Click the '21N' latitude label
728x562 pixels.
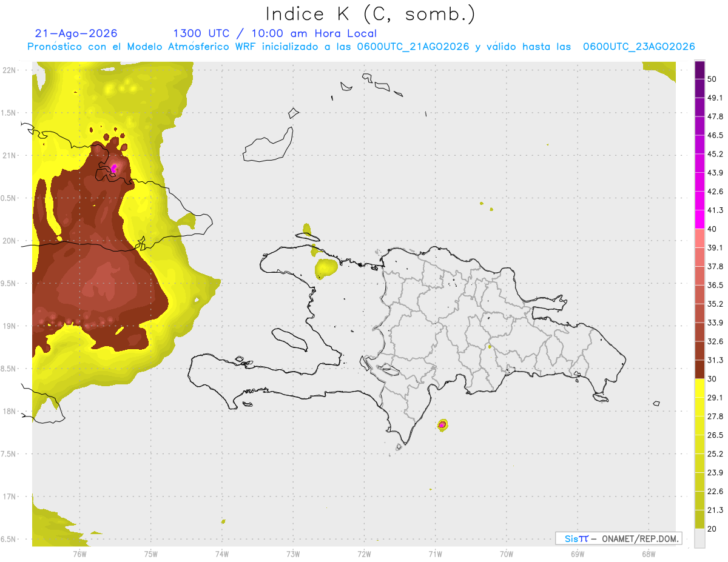point(10,155)
